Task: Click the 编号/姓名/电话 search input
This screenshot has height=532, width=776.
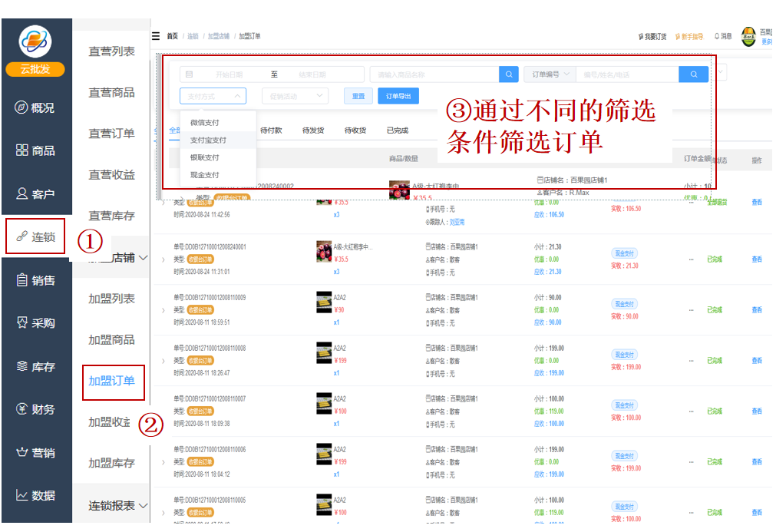Action: coord(628,74)
